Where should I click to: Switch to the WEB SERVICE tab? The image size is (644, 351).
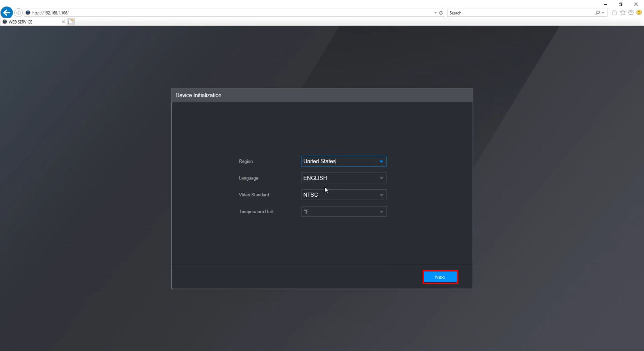33,22
